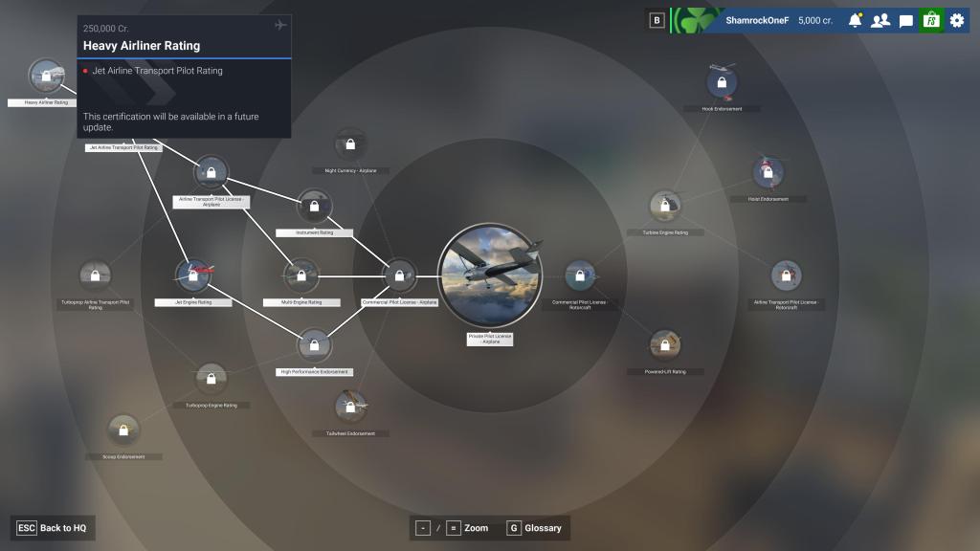Click the Jet Airline Transport Pilot Rating requirement

pos(157,71)
